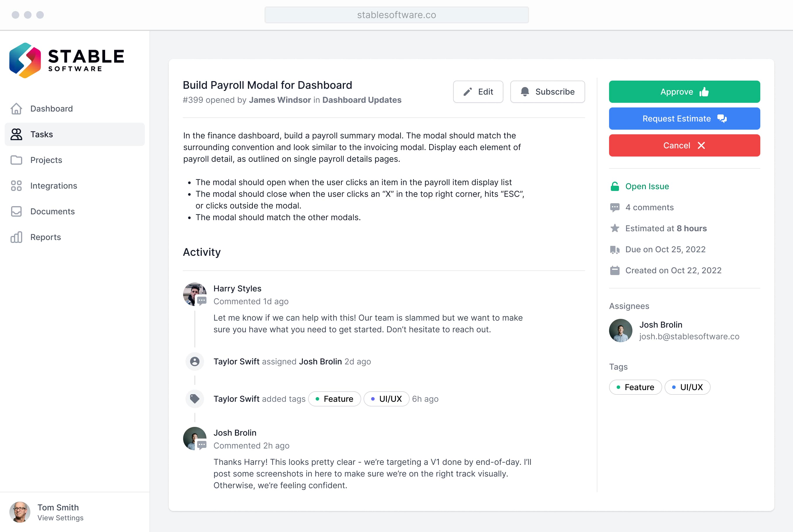Select the Tasks nav item

74,134
